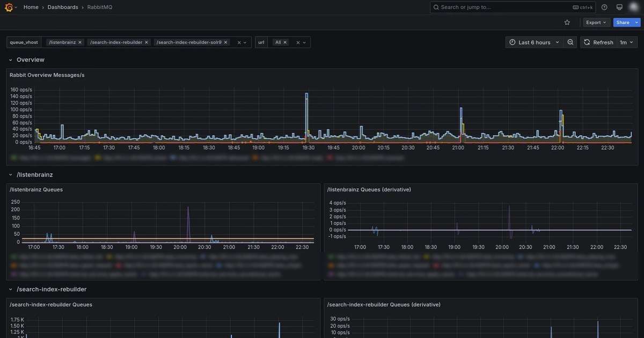
Task: Open the news feed icon in header
Action: (619, 7)
